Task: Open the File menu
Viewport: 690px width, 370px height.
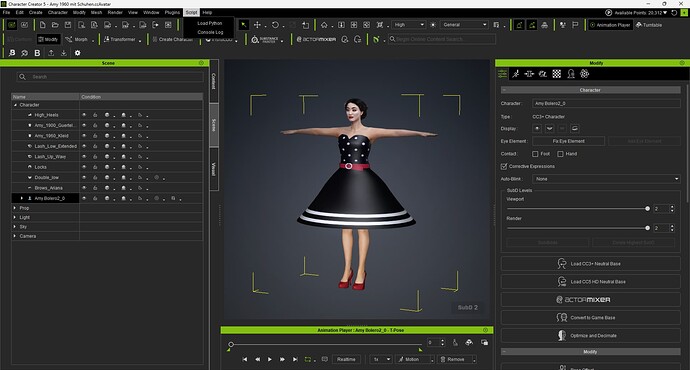Action: (7, 12)
